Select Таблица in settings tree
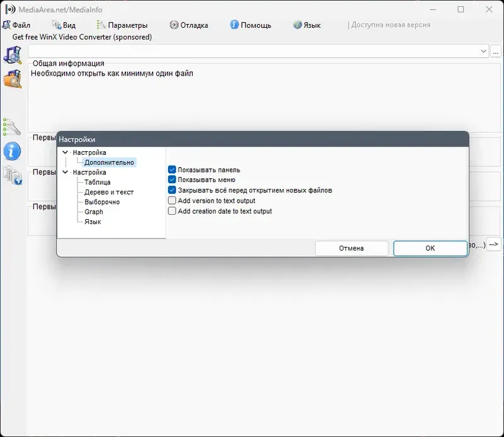 (98, 182)
